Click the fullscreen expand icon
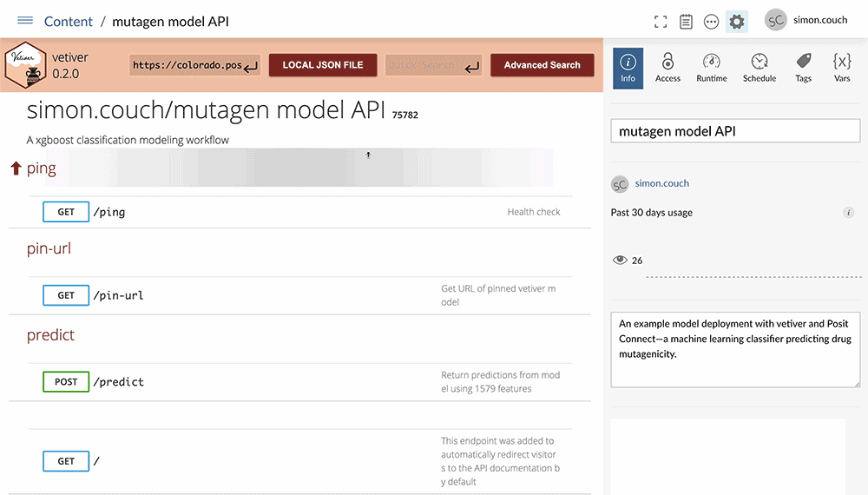This screenshot has height=495, width=868. pos(661,22)
